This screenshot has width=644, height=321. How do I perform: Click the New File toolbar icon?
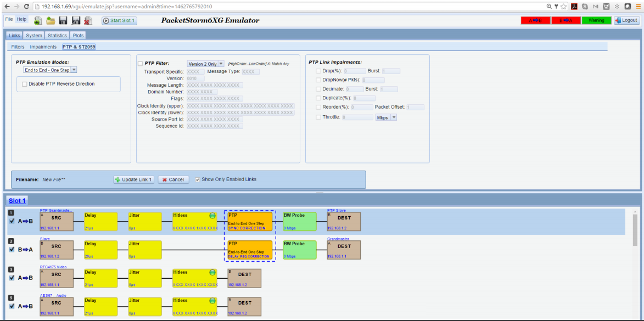[38, 20]
